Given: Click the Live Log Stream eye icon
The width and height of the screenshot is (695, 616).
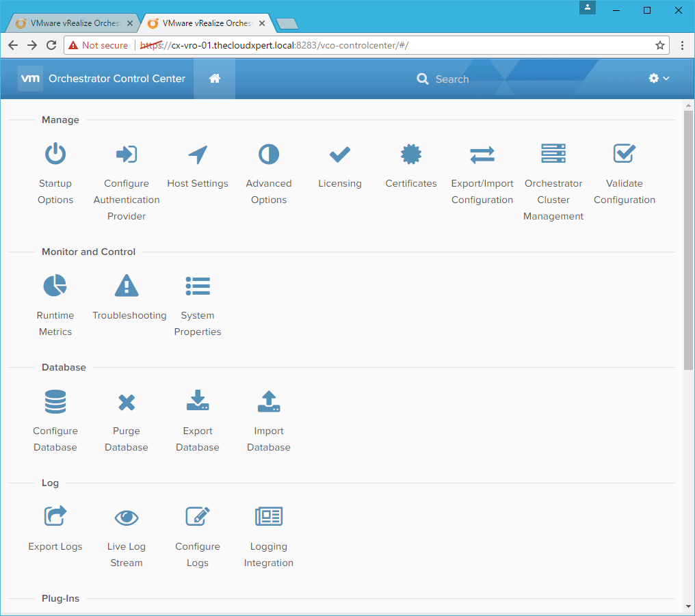Looking at the screenshot, I should (127, 518).
